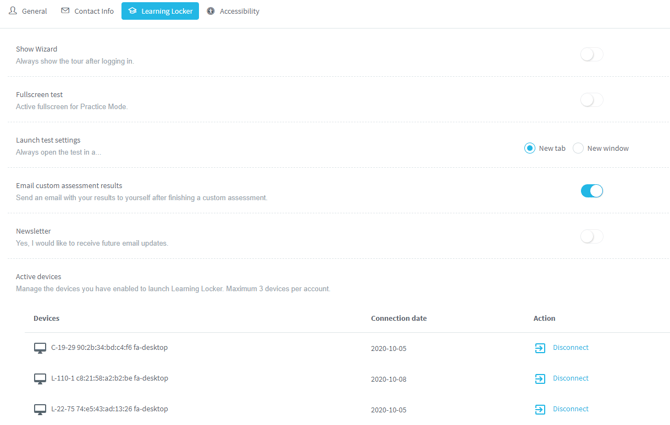Click the Email custom assessment results label
Viewport: 670px width, 425px height.
click(x=69, y=186)
